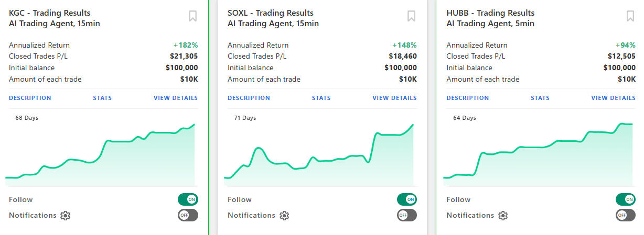Screen dimensions: 644x235
Task: Bookmark the KGC trading results card
Action: (192, 16)
